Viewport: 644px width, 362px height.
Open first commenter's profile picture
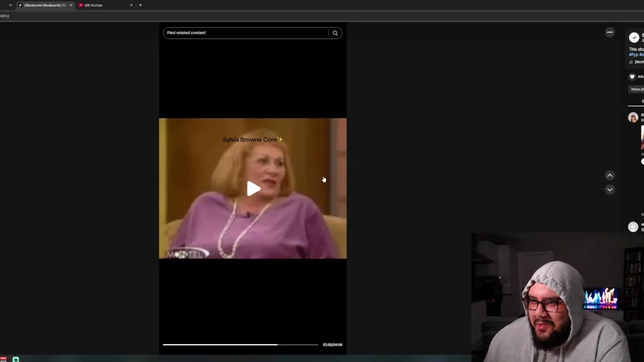point(633,118)
